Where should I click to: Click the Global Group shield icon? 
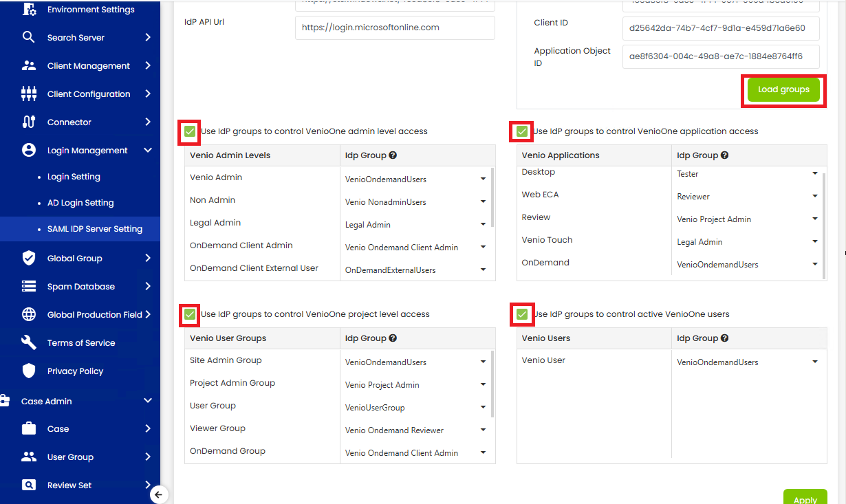29,258
